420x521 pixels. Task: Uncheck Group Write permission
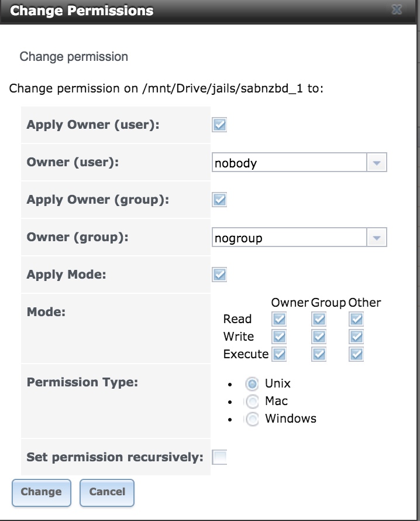click(x=319, y=337)
